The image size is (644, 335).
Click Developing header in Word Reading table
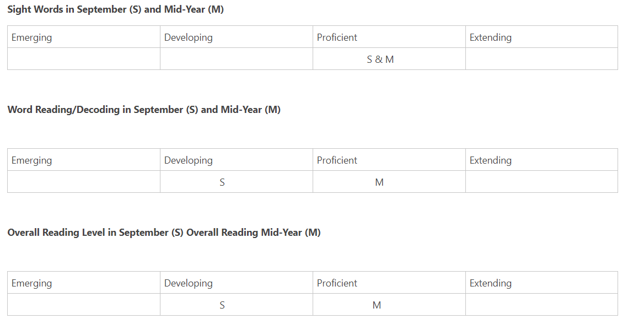236,160
